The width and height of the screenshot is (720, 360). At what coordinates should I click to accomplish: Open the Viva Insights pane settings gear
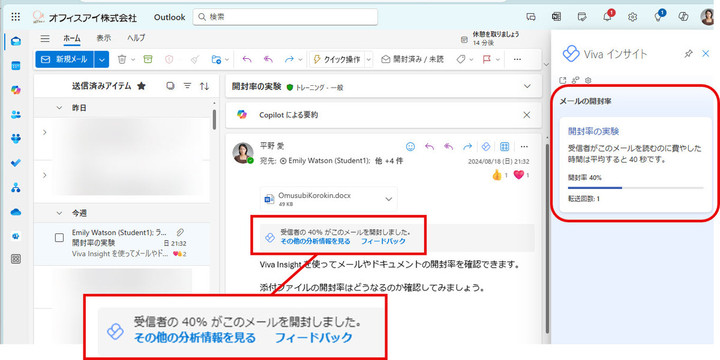tap(588, 80)
